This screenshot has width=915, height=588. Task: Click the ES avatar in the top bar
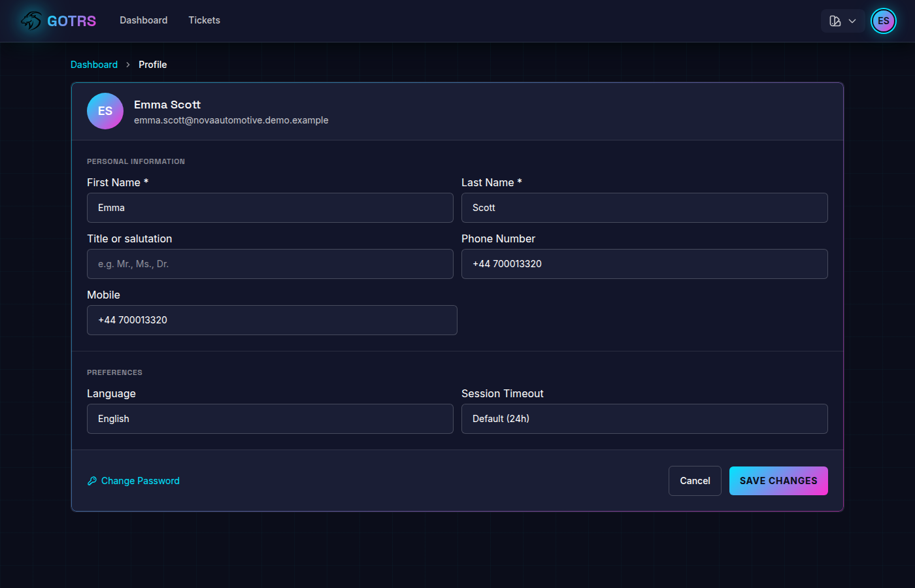pos(883,20)
